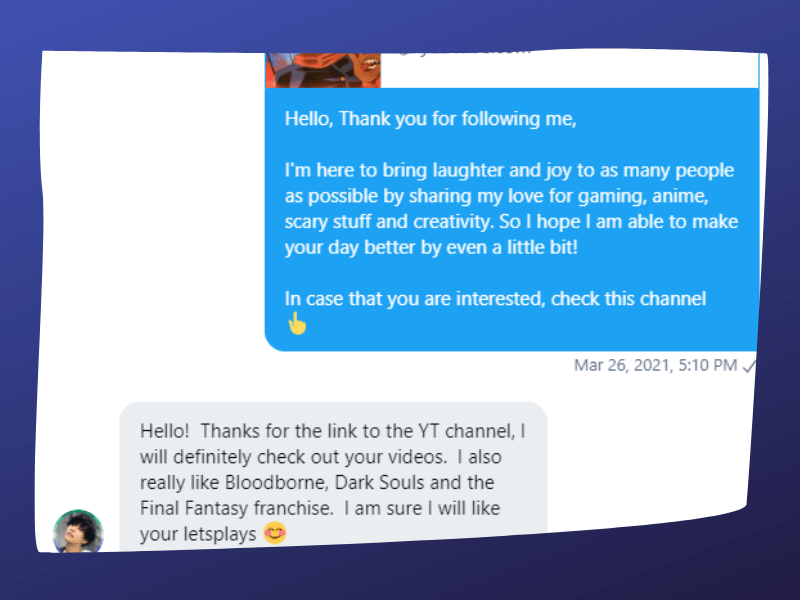800x600 pixels.
Task: Click the "Hello, Thank you for following me" line
Action: (430, 119)
